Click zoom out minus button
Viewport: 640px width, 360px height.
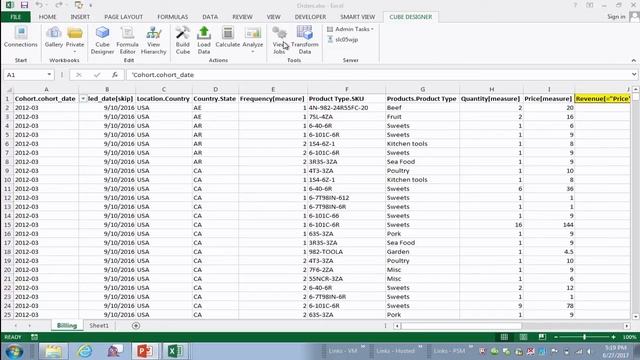tap(556, 337)
